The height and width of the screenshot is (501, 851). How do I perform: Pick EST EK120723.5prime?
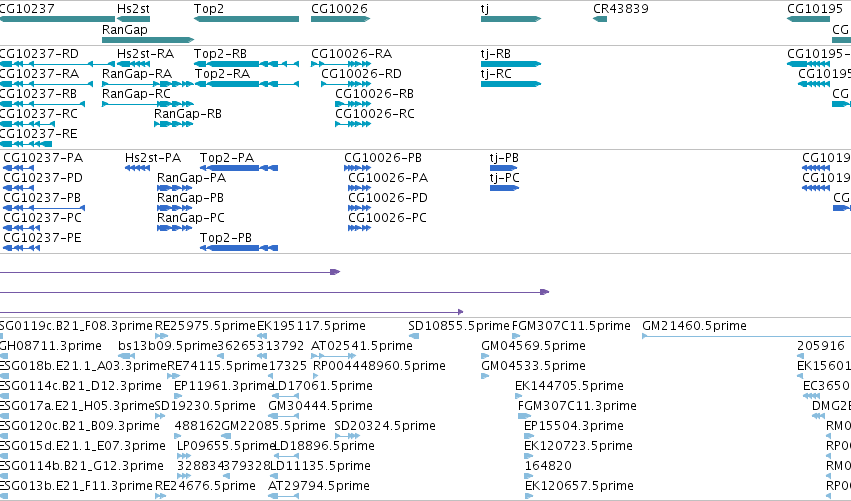pos(578,446)
